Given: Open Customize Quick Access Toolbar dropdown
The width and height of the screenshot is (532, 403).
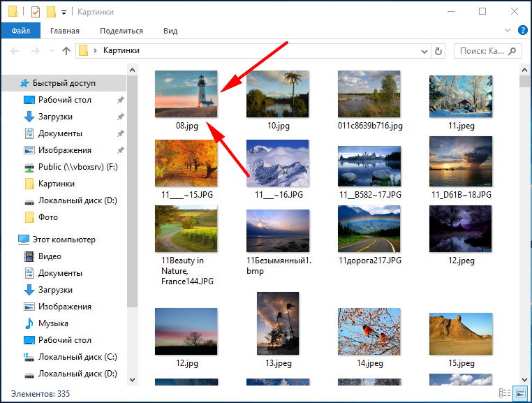Looking at the screenshot, I should (x=64, y=13).
